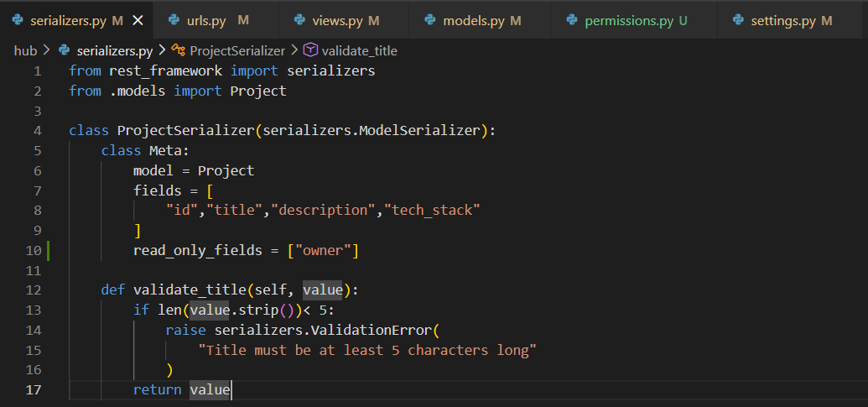Click validate_title in the def line
This screenshot has width=868, height=407.
pos(190,290)
